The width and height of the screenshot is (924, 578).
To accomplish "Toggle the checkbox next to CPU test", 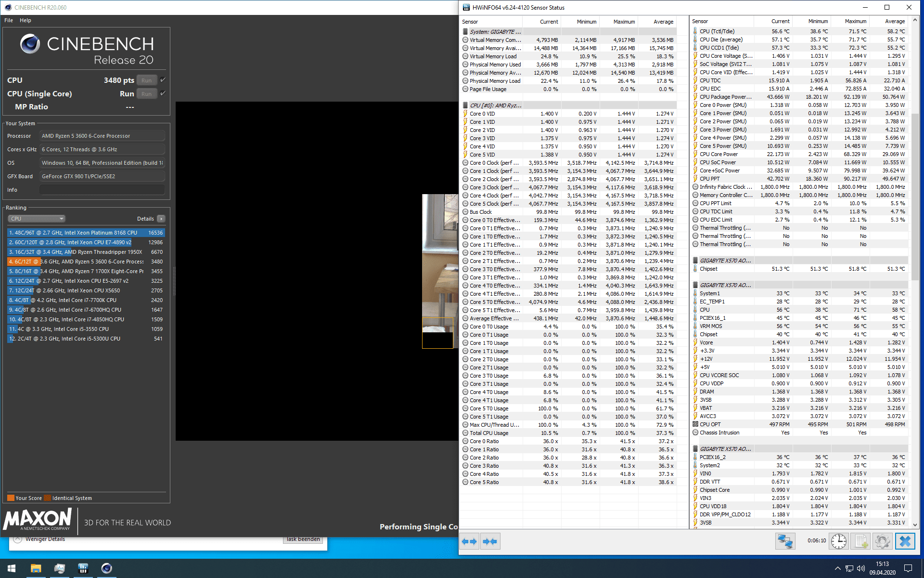I will tap(163, 80).
